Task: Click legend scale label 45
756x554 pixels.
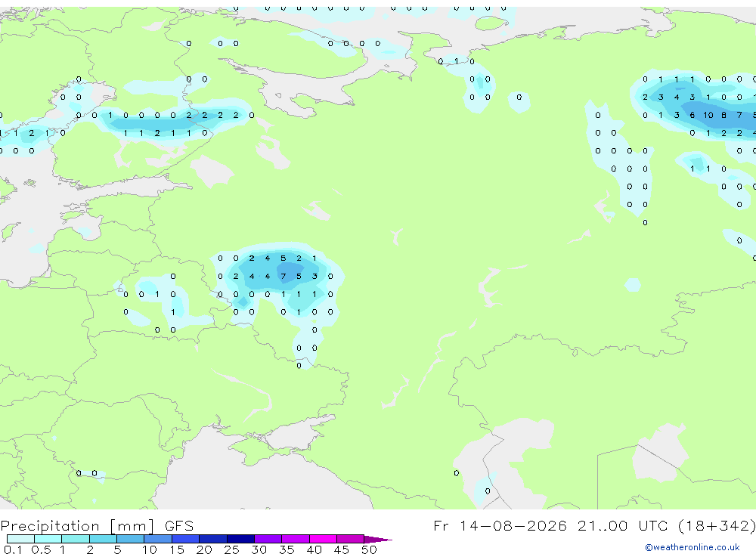Action: coord(342,549)
